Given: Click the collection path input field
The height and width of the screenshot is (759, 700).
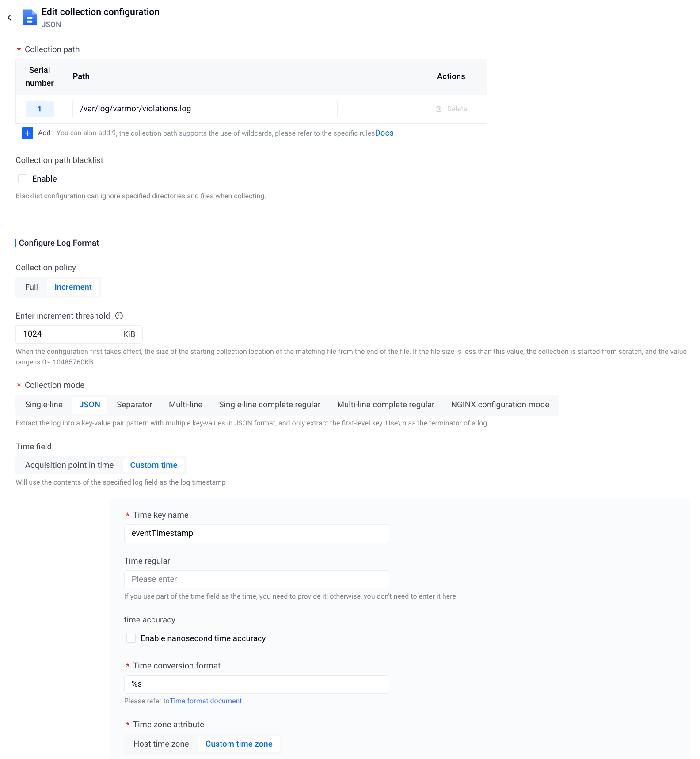Looking at the screenshot, I should point(205,109).
